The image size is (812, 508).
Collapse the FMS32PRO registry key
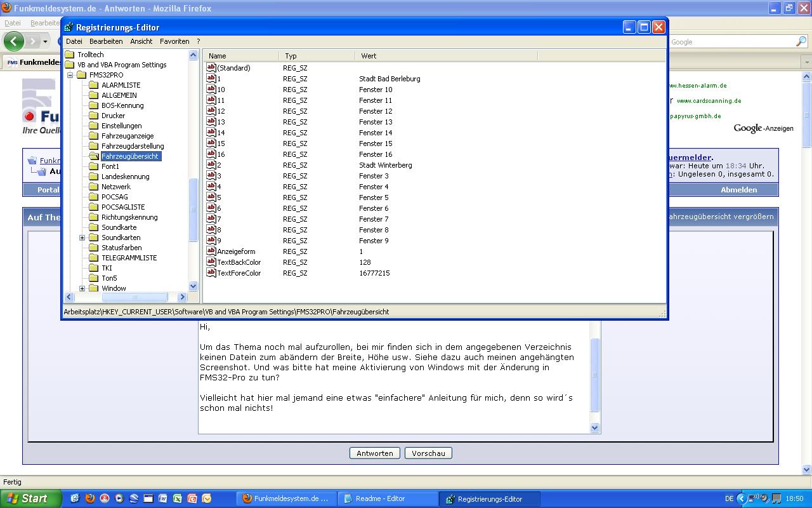pos(70,75)
